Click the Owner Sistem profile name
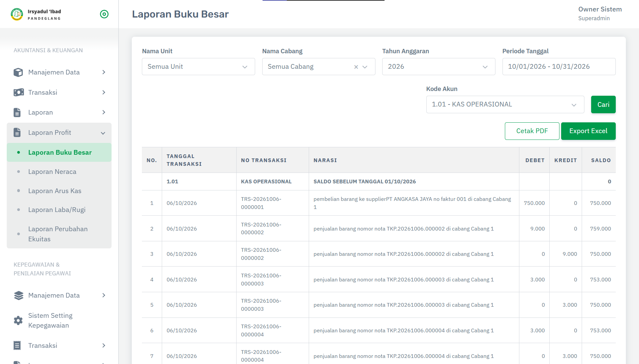The image size is (639, 364). [600, 9]
